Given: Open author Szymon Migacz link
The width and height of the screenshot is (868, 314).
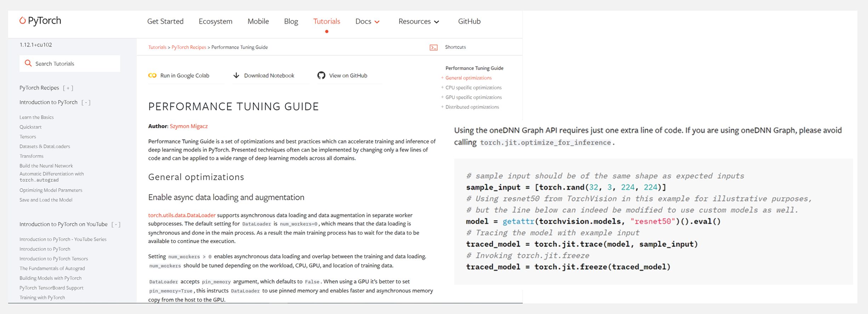Looking at the screenshot, I should [189, 126].
